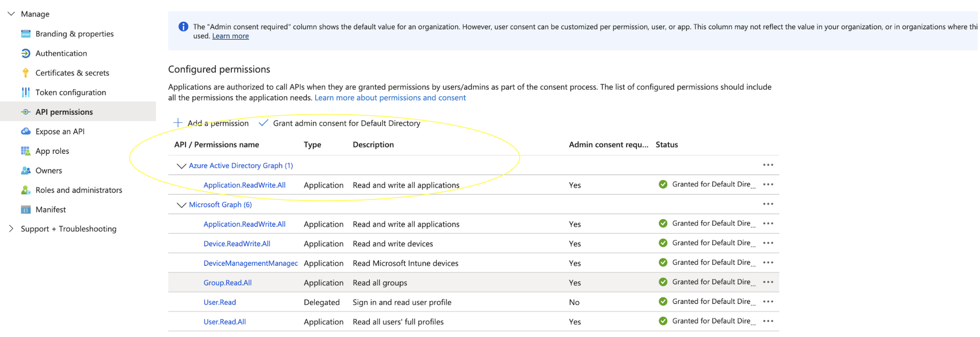Image resolution: width=980 pixels, height=337 pixels.
Task: Go to Authentication settings
Action: tap(61, 53)
